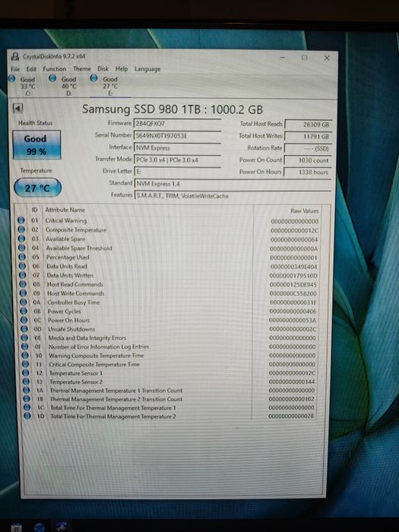Click status circle for Critical Composite Temperature Time

[25, 364]
